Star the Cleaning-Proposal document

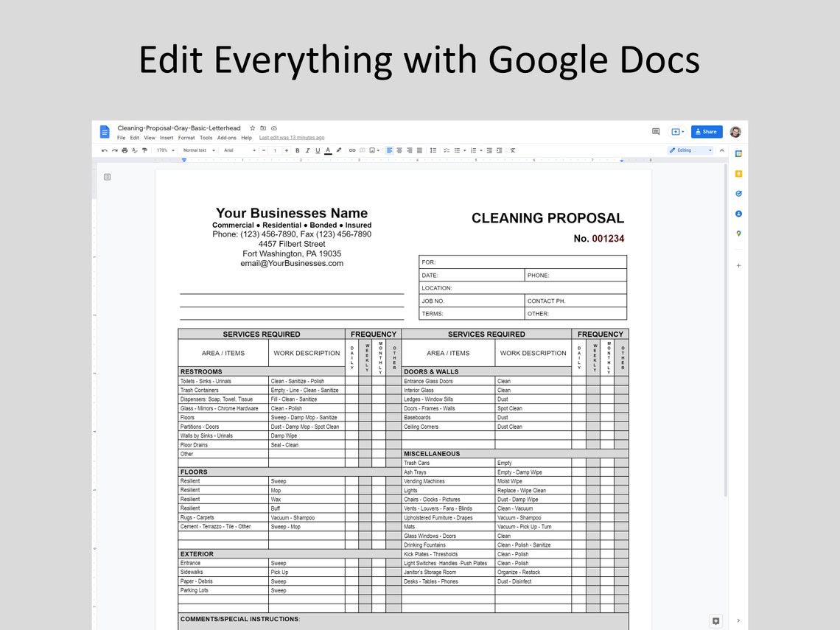click(x=253, y=127)
